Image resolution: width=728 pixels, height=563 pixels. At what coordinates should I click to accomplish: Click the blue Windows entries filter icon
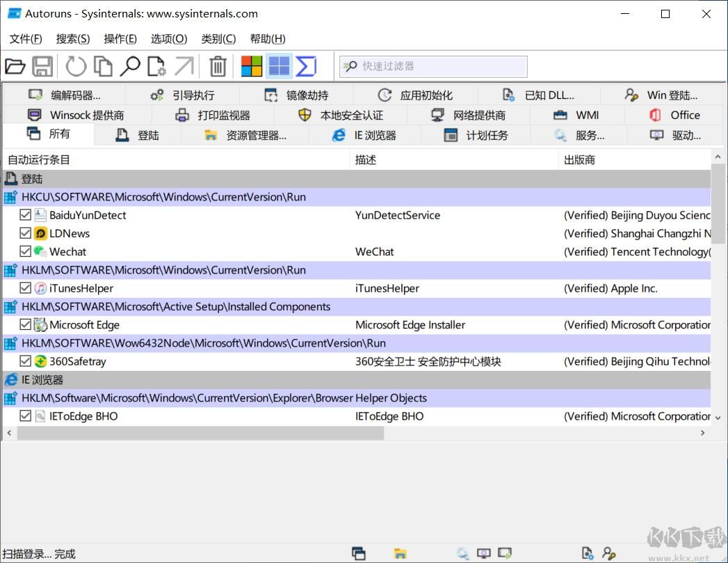[x=279, y=67]
